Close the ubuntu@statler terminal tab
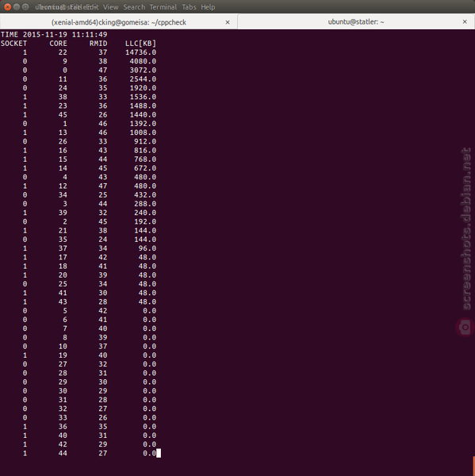The image size is (475, 476). point(465,22)
